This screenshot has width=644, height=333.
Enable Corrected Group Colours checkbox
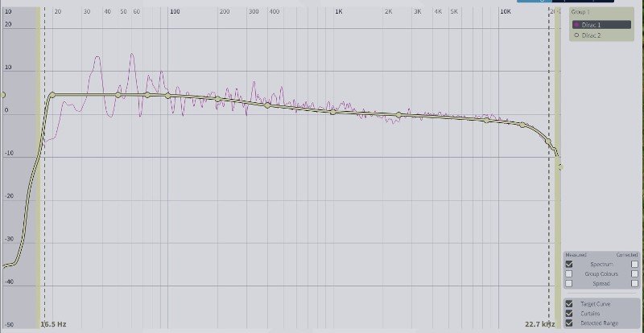point(634,273)
